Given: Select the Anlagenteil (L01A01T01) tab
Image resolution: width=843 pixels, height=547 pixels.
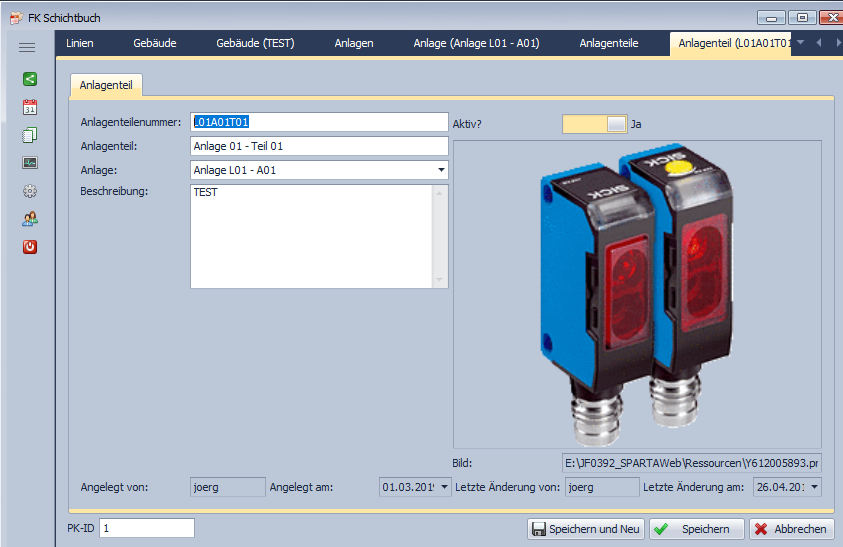Looking at the screenshot, I should pos(731,44).
